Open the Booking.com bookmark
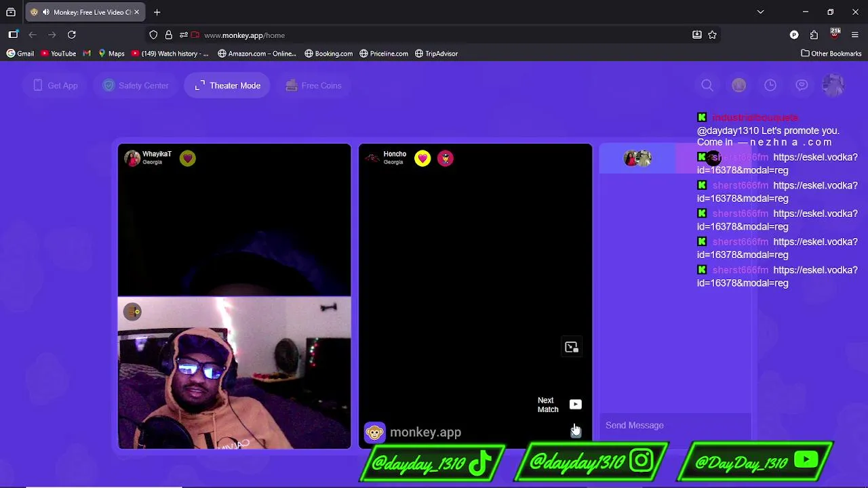The width and height of the screenshot is (868, 488). (x=329, y=54)
